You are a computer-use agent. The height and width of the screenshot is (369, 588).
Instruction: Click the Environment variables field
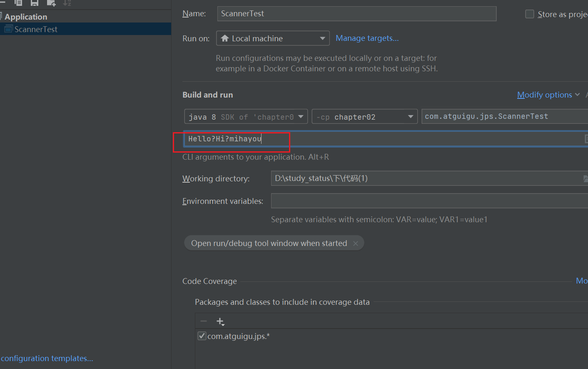(429, 201)
